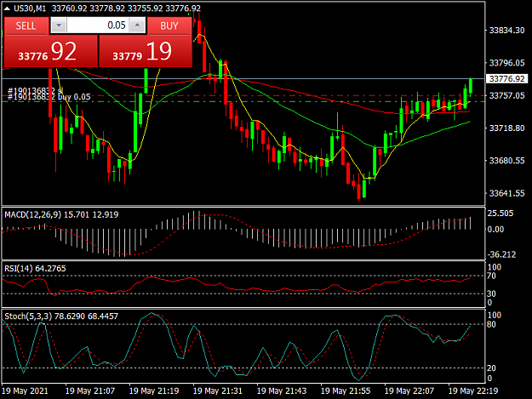Click price scale value 33680.55
The height and width of the screenshot is (399, 532).
click(506, 161)
